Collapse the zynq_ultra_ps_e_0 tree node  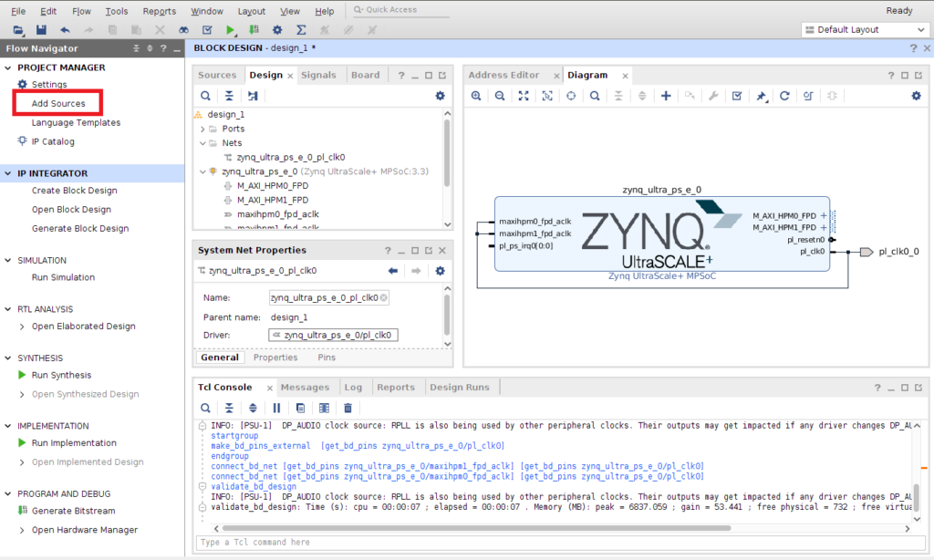(202, 171)
